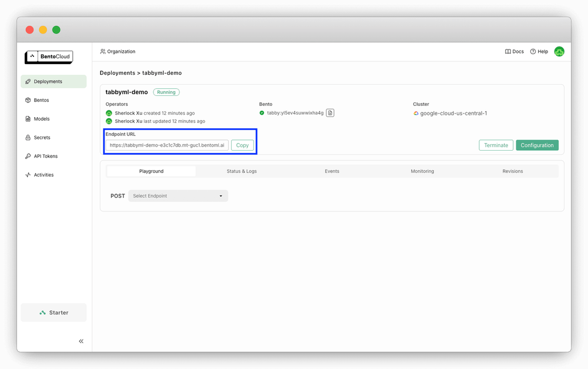
Task: Open the Monitoring tab
Action: [x=422, y=171]
